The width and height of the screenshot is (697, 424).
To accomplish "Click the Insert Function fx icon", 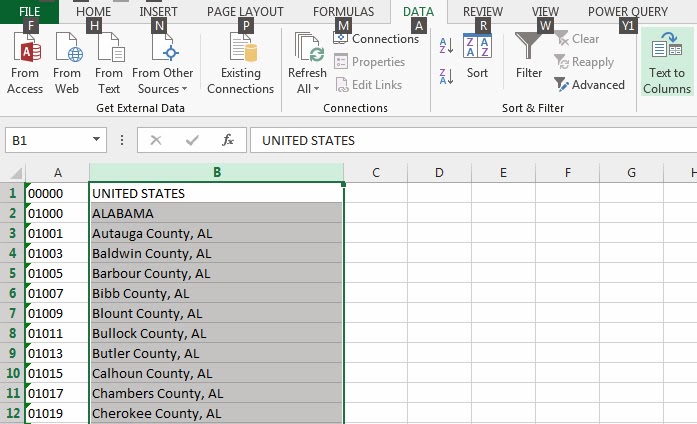I will tap(228, 140).
